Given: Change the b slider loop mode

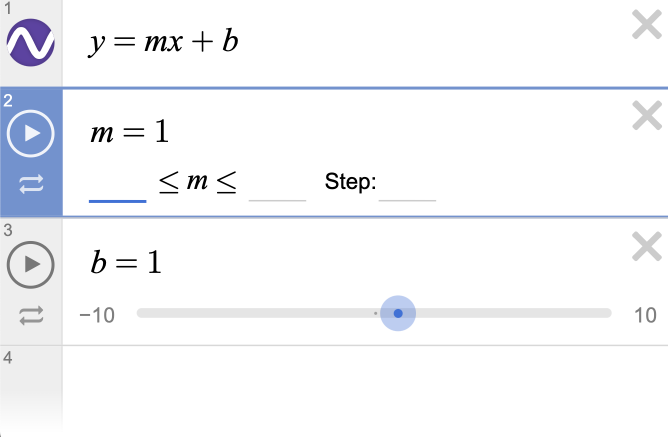Looking at the screenshot, I should coord(31,316).
